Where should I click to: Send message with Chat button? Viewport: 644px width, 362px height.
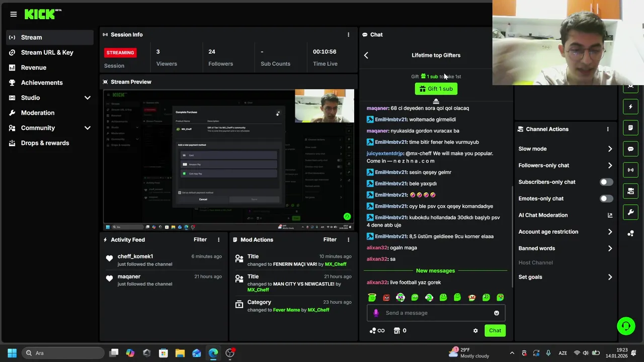[495, 330]
